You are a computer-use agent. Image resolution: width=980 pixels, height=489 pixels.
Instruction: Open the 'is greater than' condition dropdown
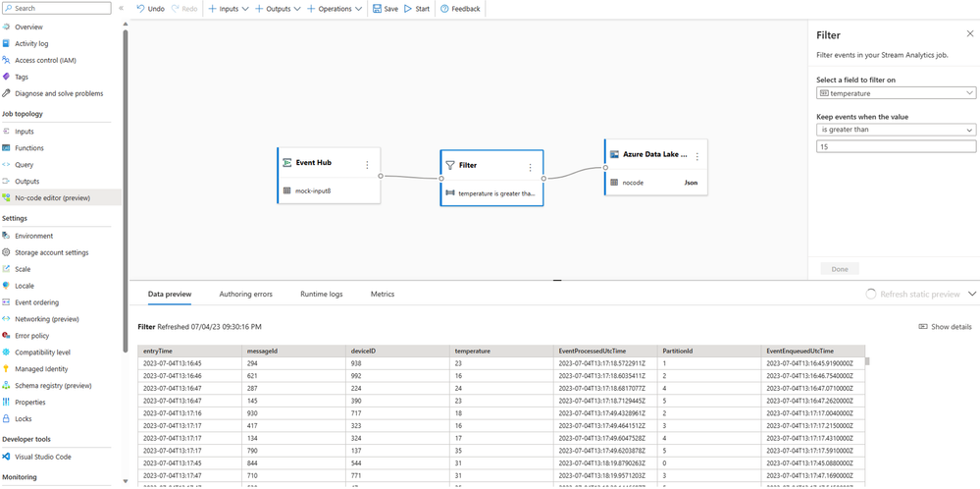pos(896,130)
